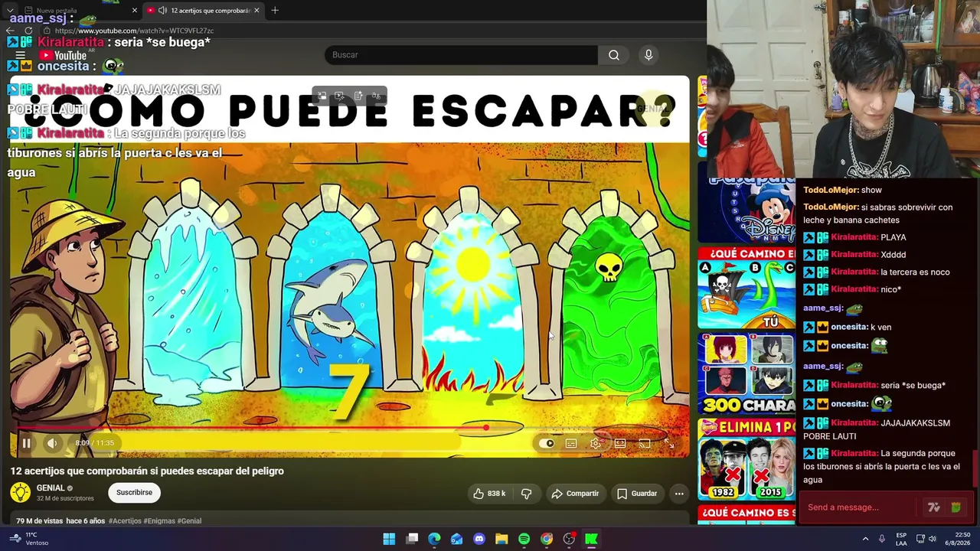Open the GENIAL channel avatar

(21, 493)
